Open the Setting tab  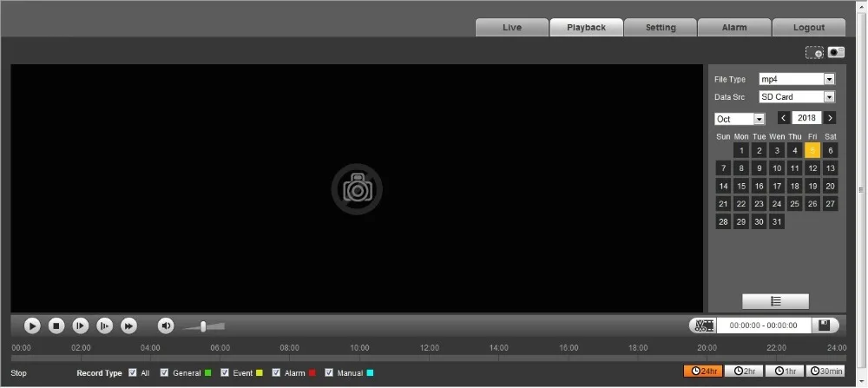[661, 28]
